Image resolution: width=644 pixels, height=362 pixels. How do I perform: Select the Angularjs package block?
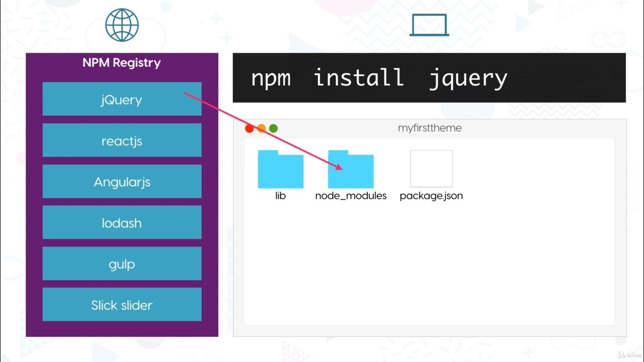[122, 182]
